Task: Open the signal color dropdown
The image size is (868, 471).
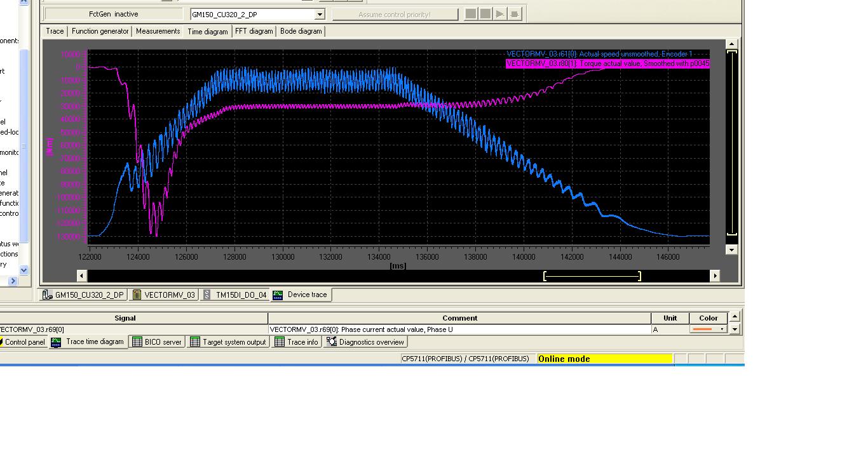Action: point(722,329)
